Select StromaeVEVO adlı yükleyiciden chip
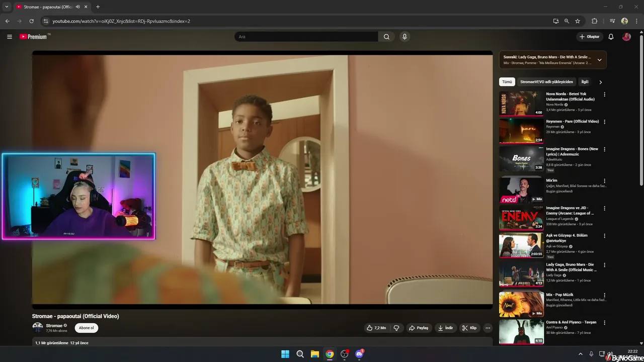644x362 pixels. click(546, 82)
